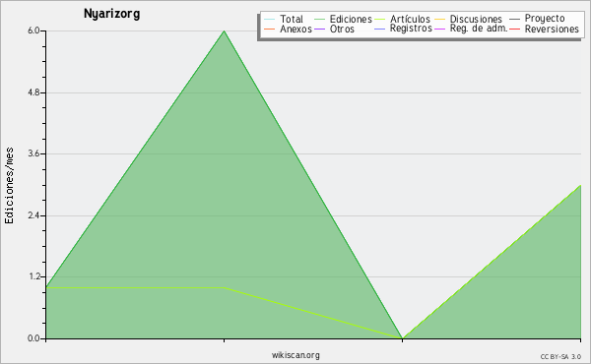Click the Ediciones/mes axis label
This screenshot has width=591, height=364.
point(9,186)
